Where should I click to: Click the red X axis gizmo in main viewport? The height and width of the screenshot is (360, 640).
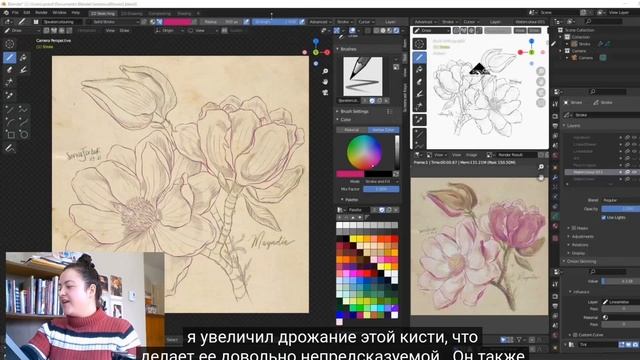click(x=327, y=52)
